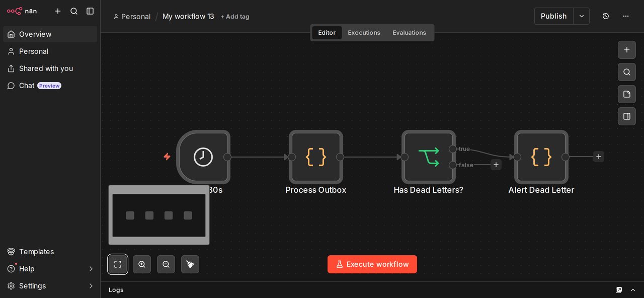The height and width of the screenshot is (298, 644).
Task: Click the Process Outbox label
Action: (x=316, y=190)
